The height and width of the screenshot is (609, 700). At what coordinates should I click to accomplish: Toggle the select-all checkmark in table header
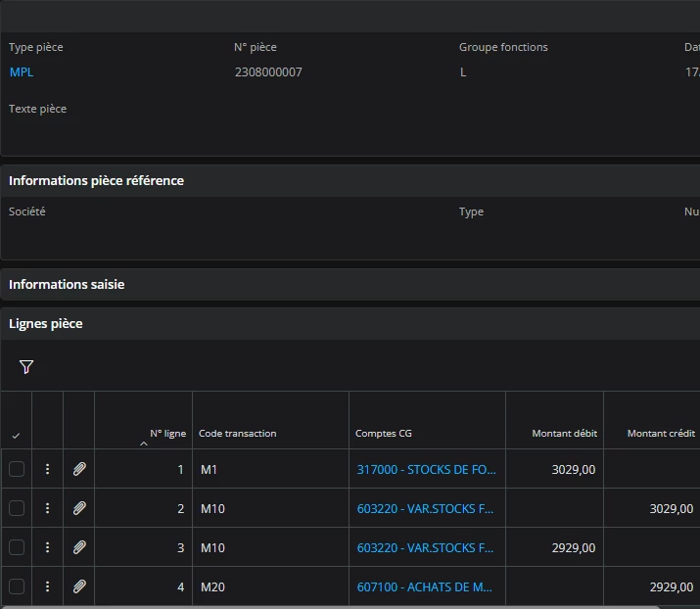pyautogui.click(x=17, y=435)
